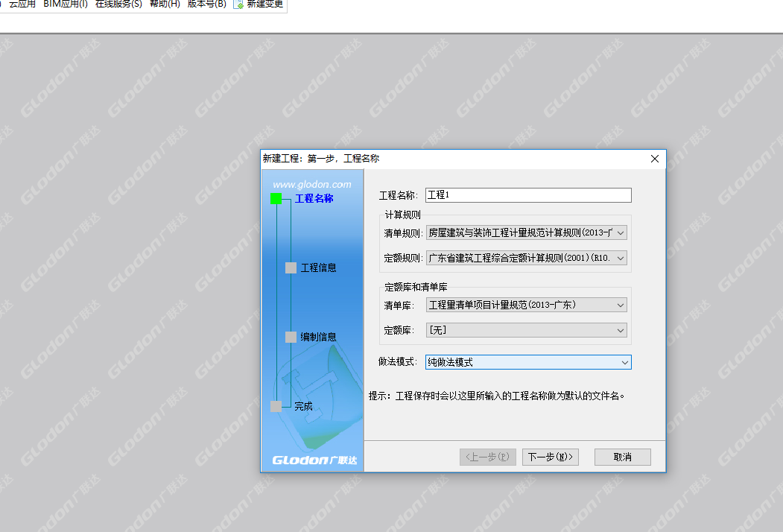
Task: Click the 定额库和清单库 group label
Action: coord(416,287)
